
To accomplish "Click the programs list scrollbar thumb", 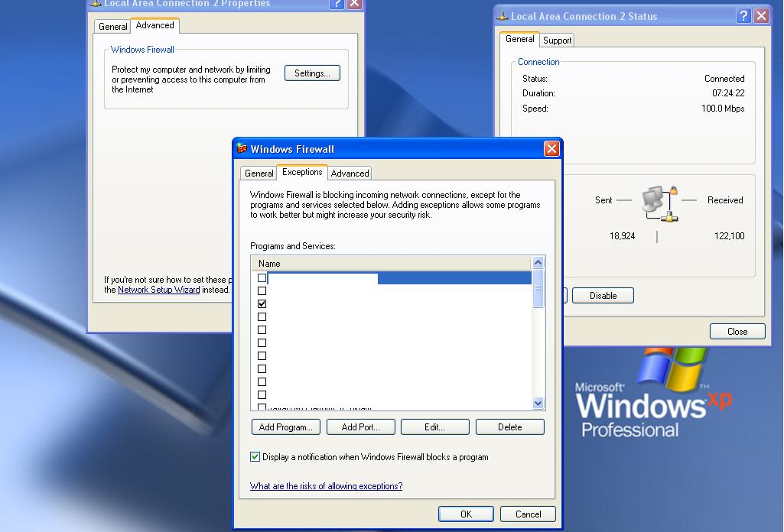I will point(538,289).
